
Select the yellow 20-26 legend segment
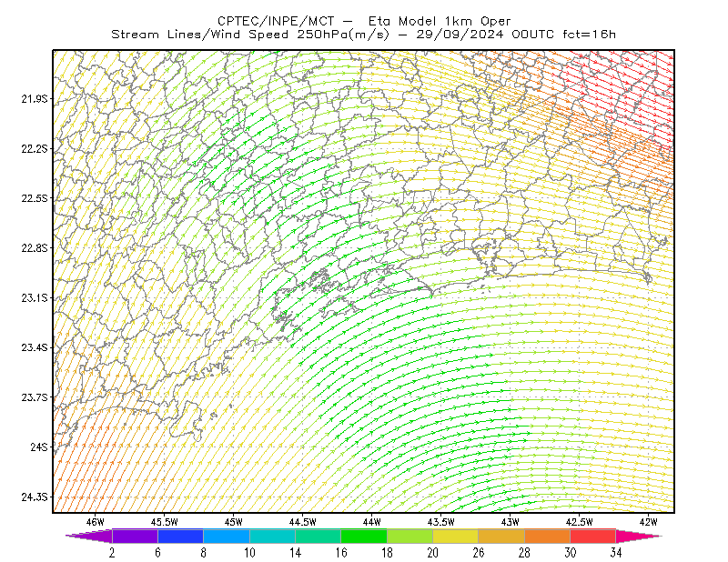456,536
